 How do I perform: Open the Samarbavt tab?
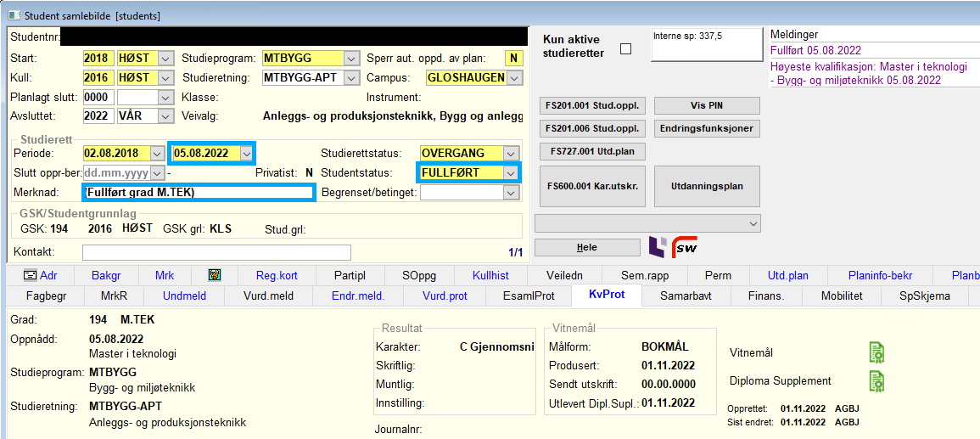(686, 296)
